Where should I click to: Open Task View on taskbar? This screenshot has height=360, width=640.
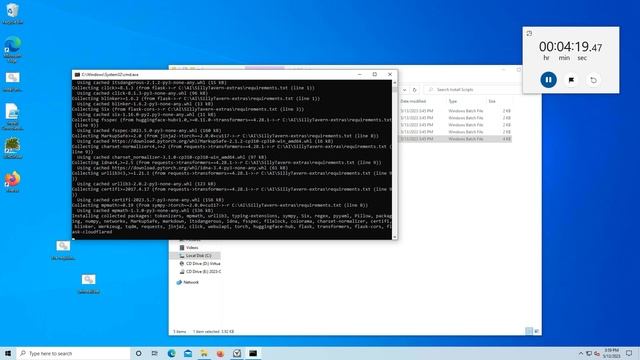[155, 353]
